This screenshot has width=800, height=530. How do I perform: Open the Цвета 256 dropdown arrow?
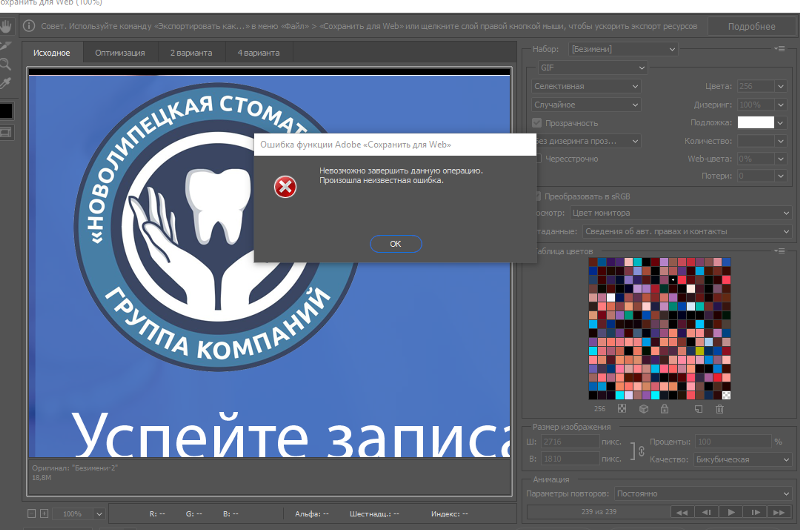[781, 86]
